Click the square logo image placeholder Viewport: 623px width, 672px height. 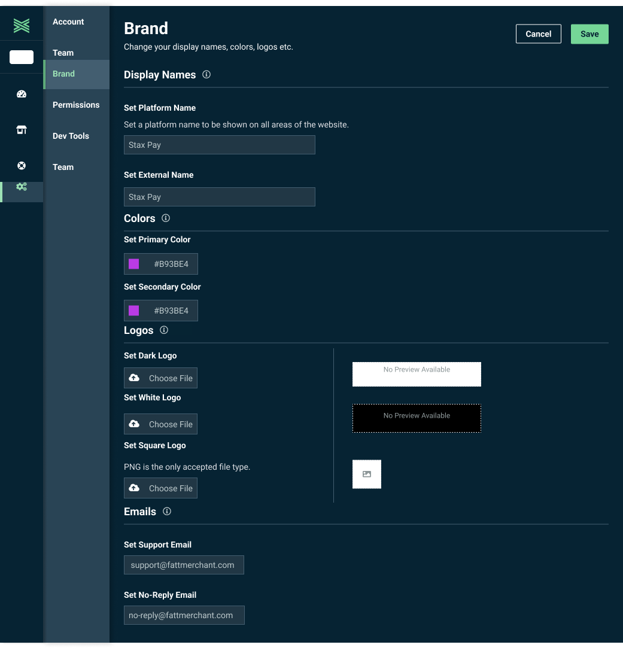(x=367, y=474)
